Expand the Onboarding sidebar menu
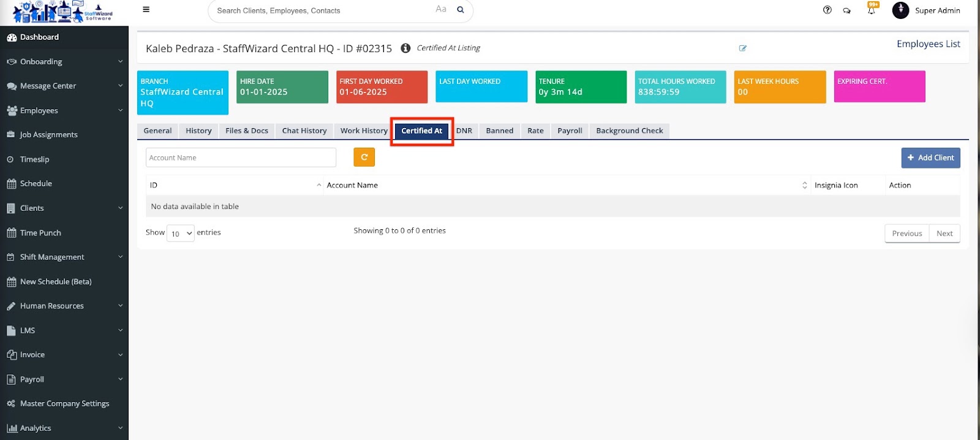The width and height of the screenshot is (980, 440). 64,62
